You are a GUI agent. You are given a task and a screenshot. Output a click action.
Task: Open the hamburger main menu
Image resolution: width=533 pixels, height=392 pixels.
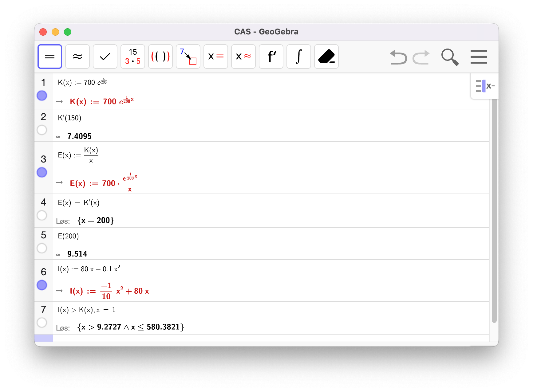479,57
